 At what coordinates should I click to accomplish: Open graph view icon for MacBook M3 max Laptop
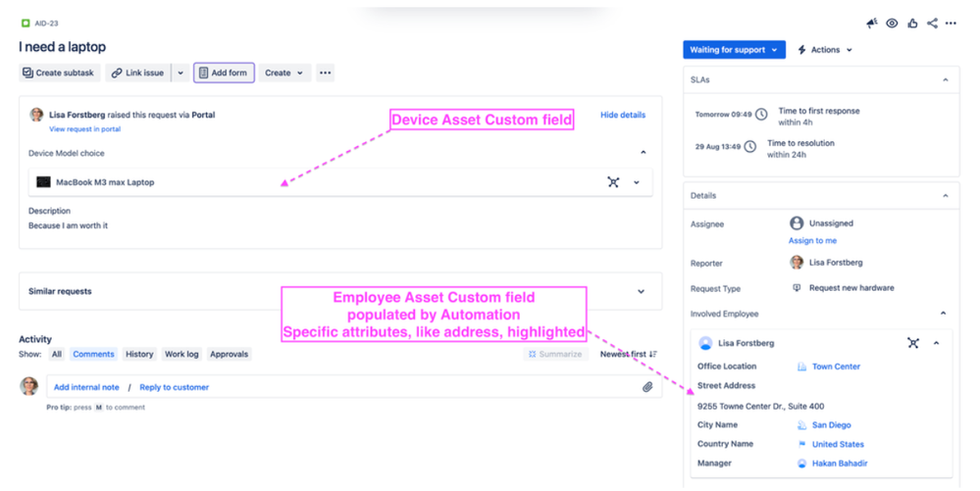[613, 182]
